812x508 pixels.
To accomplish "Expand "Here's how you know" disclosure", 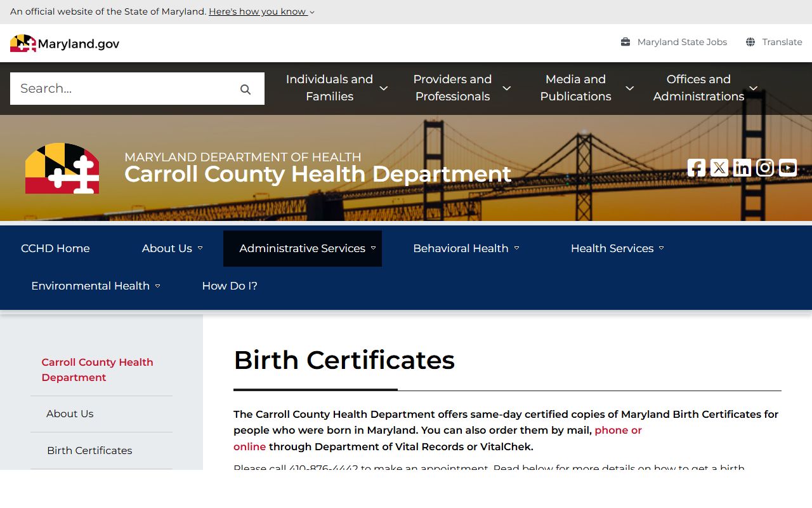I will pyautogui.click(x=261, y=11).
